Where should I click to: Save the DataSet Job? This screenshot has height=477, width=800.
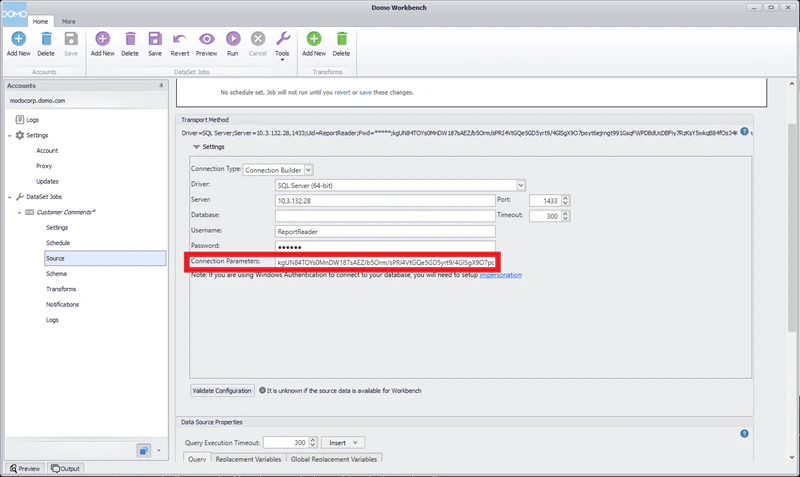155,43
